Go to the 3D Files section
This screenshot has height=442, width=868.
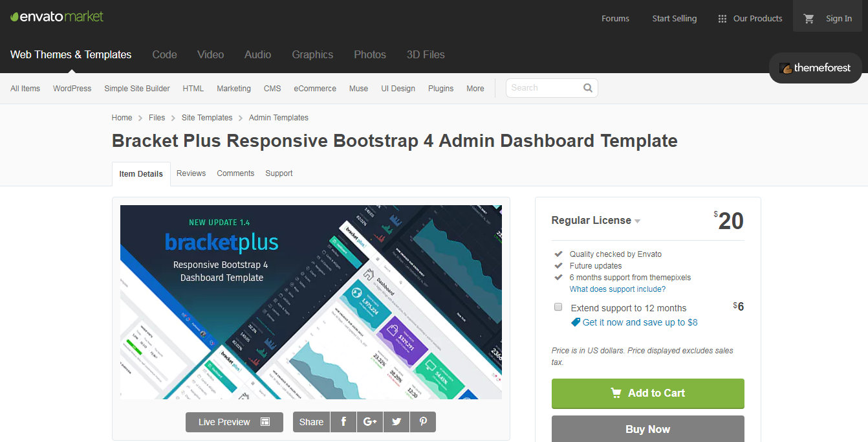(426, 55)
